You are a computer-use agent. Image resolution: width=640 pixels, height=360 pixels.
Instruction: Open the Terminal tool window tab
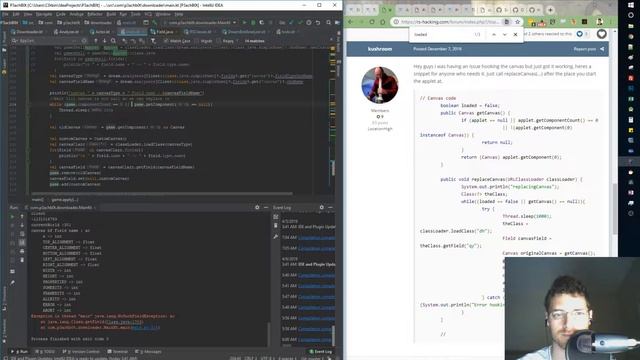pos(118,351)
